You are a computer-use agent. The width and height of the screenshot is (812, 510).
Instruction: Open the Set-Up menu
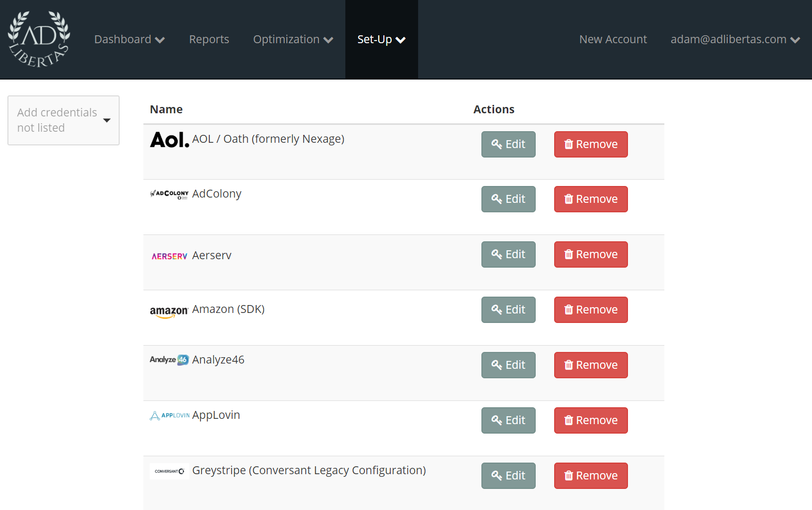[x=381, y=40]
